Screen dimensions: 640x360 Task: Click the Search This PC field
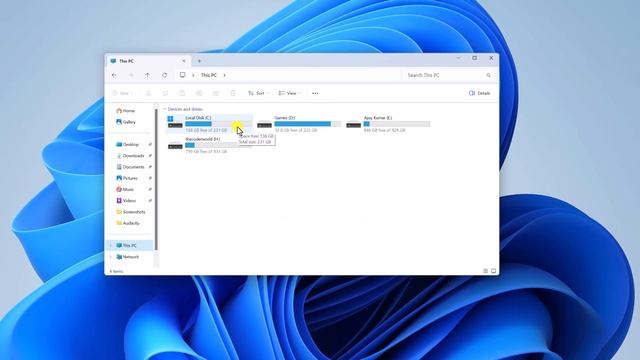[x=448, y=75]
